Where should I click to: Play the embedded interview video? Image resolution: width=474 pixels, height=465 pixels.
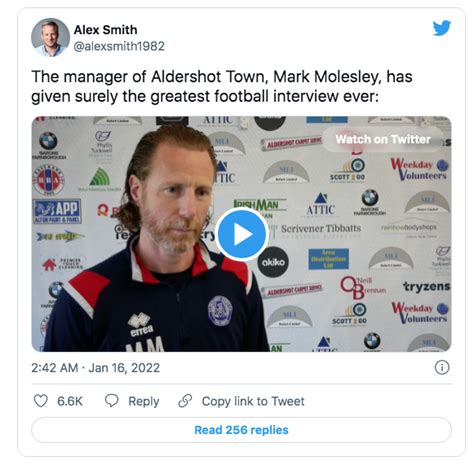coord(242,234)
